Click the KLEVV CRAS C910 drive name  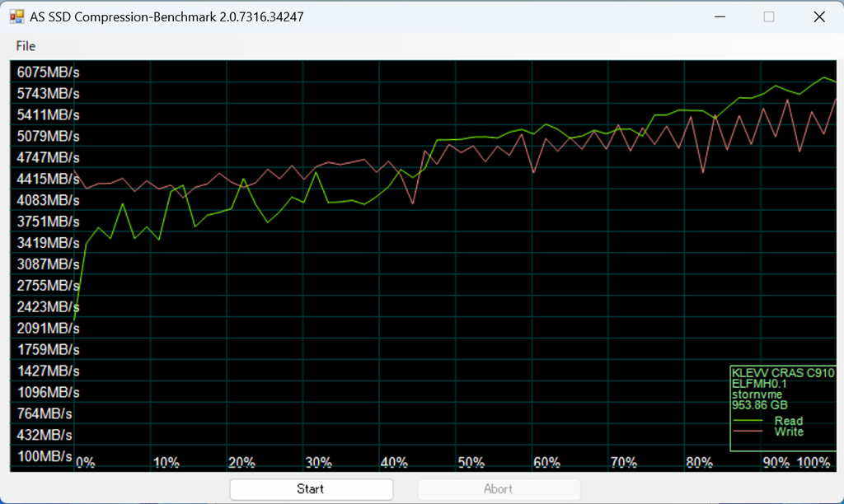(x=783, y=373)
